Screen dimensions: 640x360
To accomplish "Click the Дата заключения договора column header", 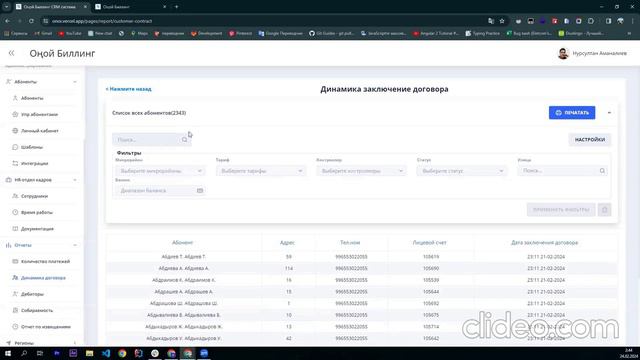I will [x=544, y=242].
